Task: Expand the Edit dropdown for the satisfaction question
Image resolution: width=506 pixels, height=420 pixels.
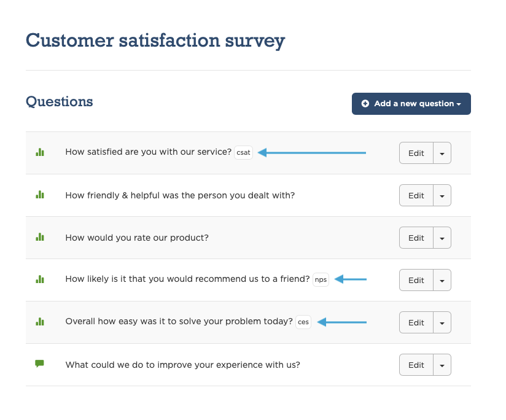Action: coord(442,152)
